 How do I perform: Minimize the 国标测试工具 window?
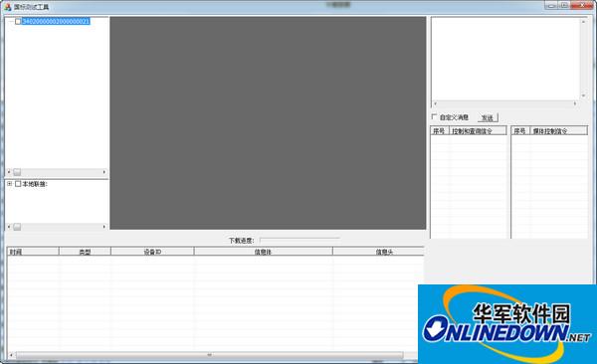[x=551, y=5]
